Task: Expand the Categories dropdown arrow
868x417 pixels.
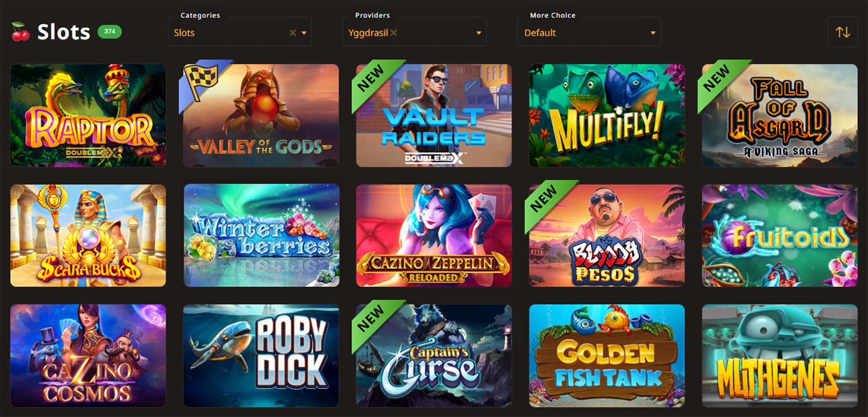Action: pyautogui.click(x=304, y=33)
